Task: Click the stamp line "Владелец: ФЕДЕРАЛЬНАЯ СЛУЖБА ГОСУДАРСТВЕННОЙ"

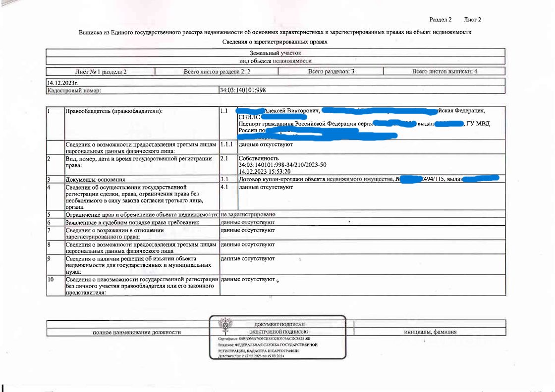Action: coord(268,345)
